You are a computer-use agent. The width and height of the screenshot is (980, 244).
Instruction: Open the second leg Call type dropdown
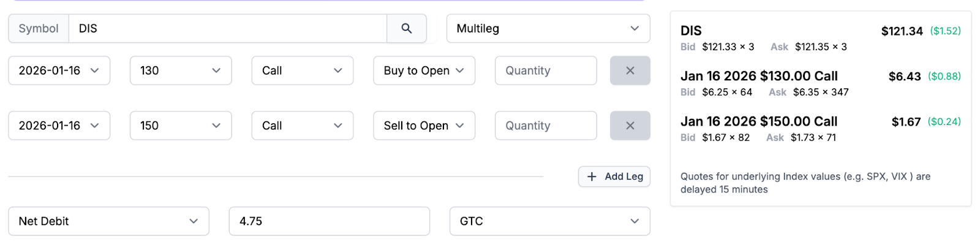[303, 126]
